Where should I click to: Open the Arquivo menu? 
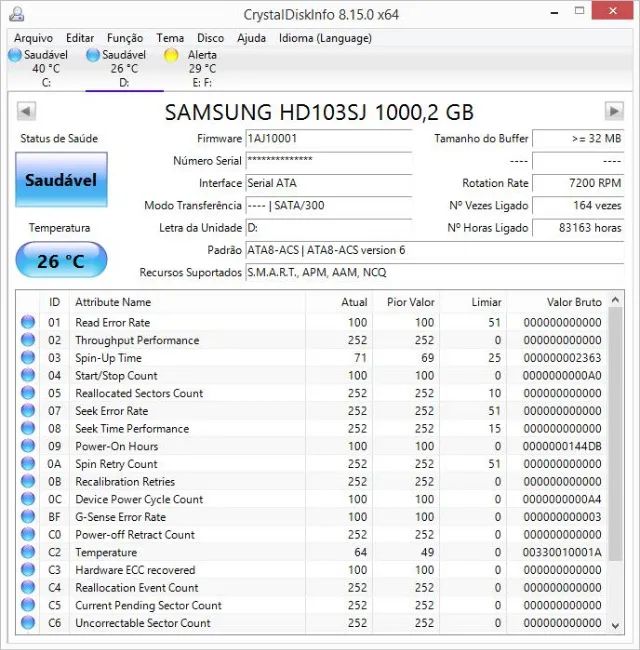tap(34, 38)
